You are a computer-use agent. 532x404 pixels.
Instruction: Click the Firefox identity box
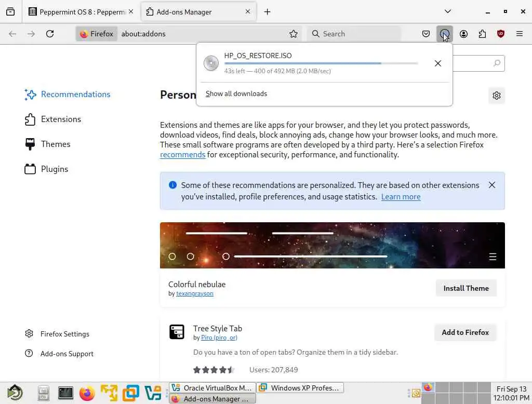[97, 34]
